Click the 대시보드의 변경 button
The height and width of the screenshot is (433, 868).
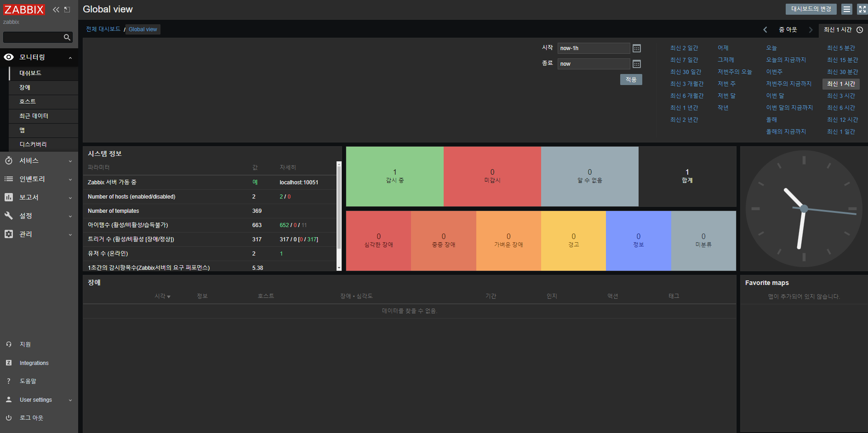click(811, 9)
